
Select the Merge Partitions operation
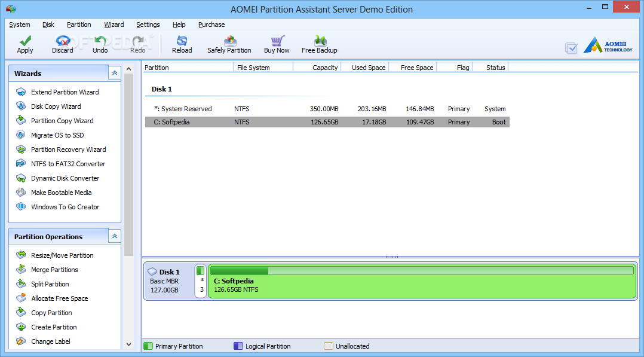click(x=54, y=270)
